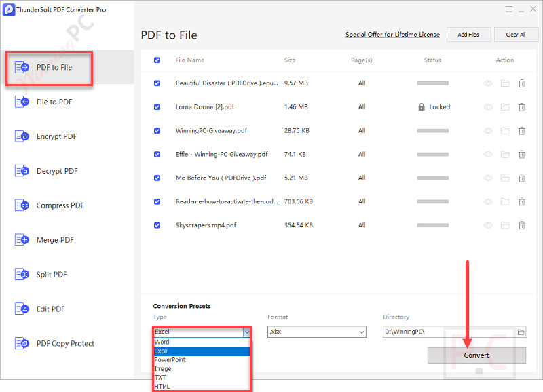The width and height of the screenshot is (543, 392).
Task: Uncheck the select-all checkbox in header
Action: 157,60
